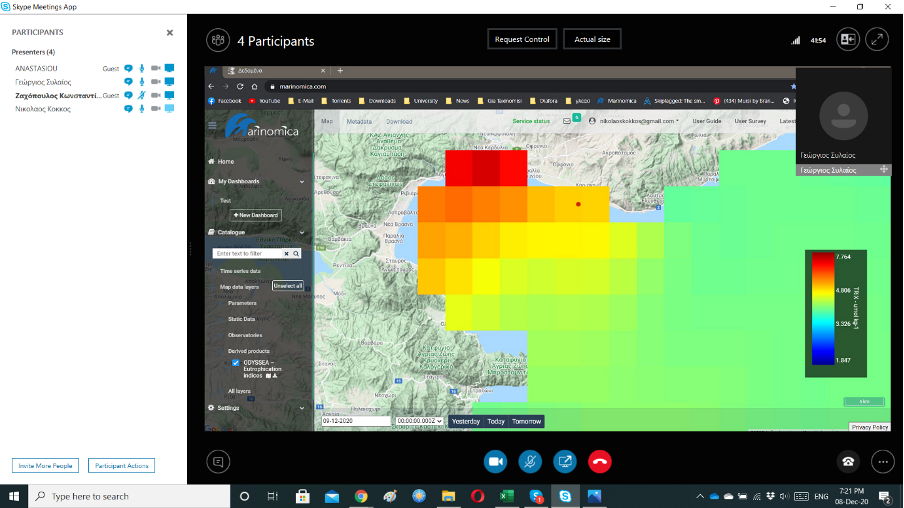Close the Participants panel
This screenshot has height=508, width=904.
coord(169,32)
